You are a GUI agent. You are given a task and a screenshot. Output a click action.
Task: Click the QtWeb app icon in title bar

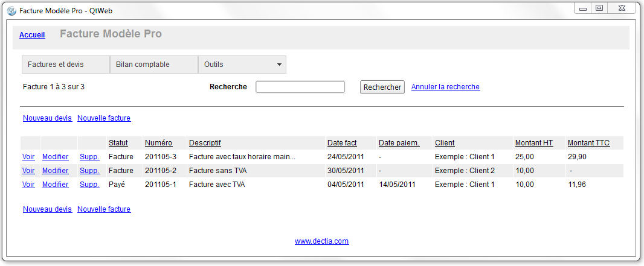pos(11,11)
